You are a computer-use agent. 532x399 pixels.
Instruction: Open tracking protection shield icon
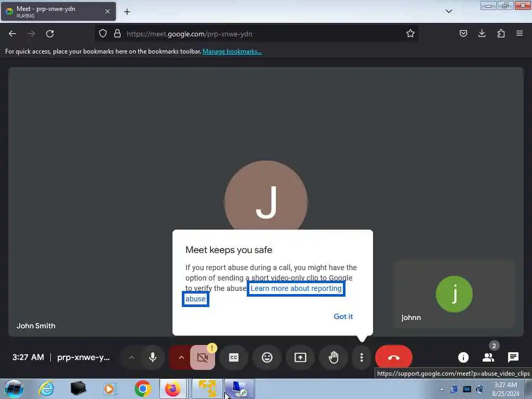pyautogui.click(x=103, y=34)
